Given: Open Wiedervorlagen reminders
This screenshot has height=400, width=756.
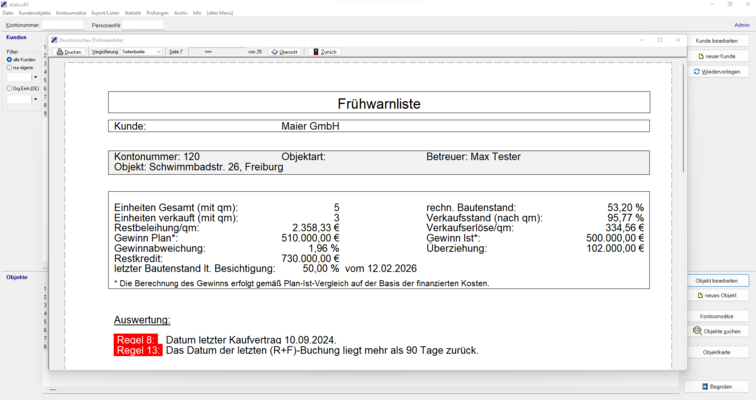Looking at the screenshot, I should [x=720, y=72].
